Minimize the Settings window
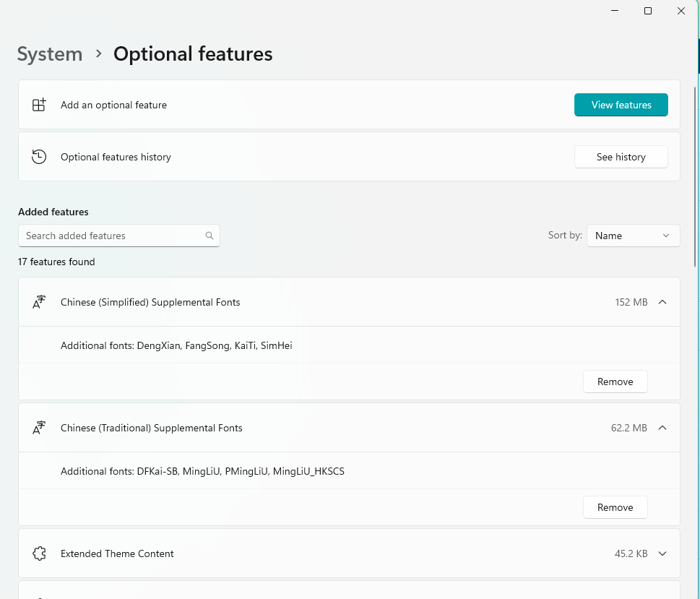 (615, 11)
